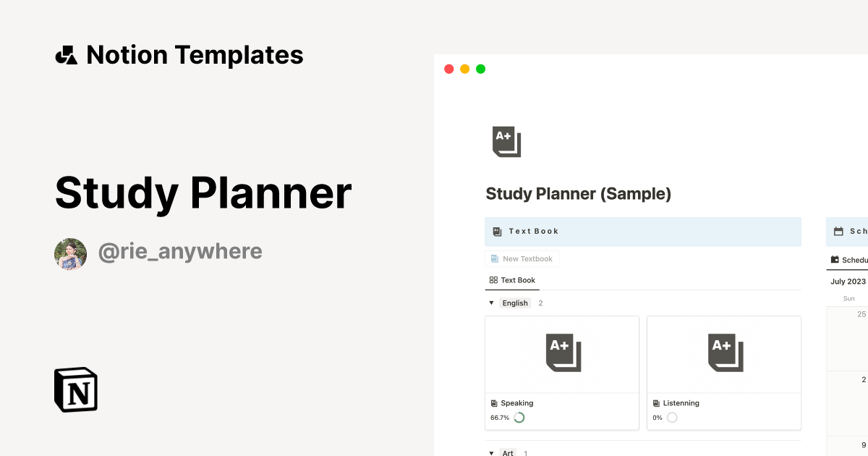Click the book icon beside Text Book heading

pos(497,231)
